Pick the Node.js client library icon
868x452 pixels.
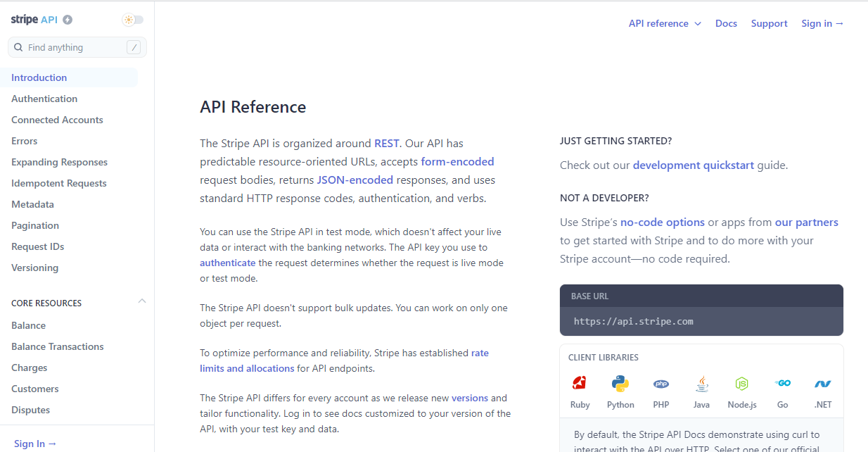pyautogui.click(x=741, y=384)
